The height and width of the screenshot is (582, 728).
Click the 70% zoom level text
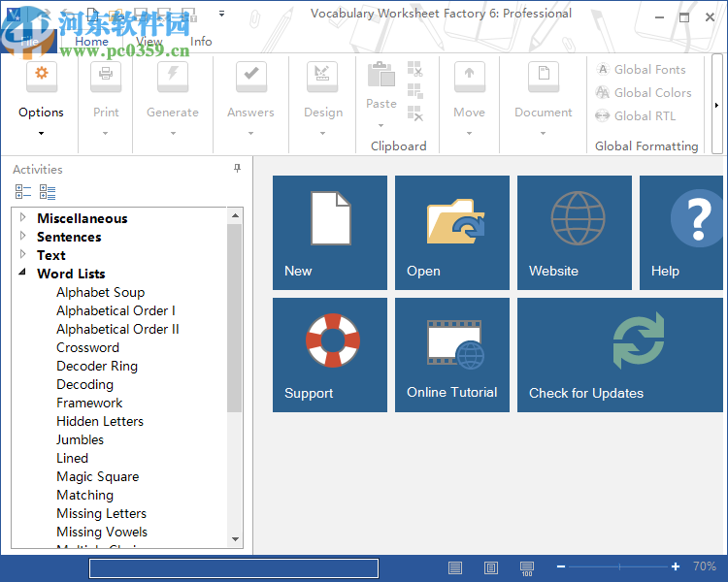705,566
